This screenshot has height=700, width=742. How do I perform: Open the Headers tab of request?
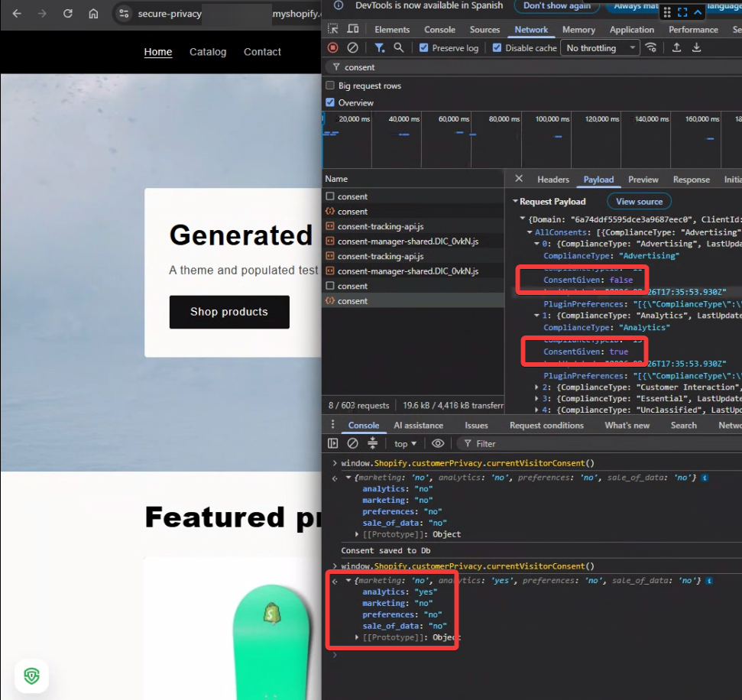click(552, 180)
